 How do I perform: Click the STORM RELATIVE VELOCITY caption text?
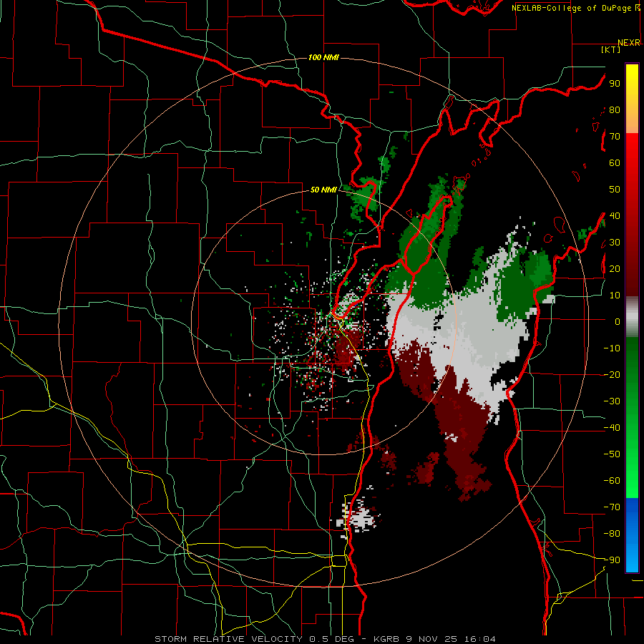click(228, 639)
